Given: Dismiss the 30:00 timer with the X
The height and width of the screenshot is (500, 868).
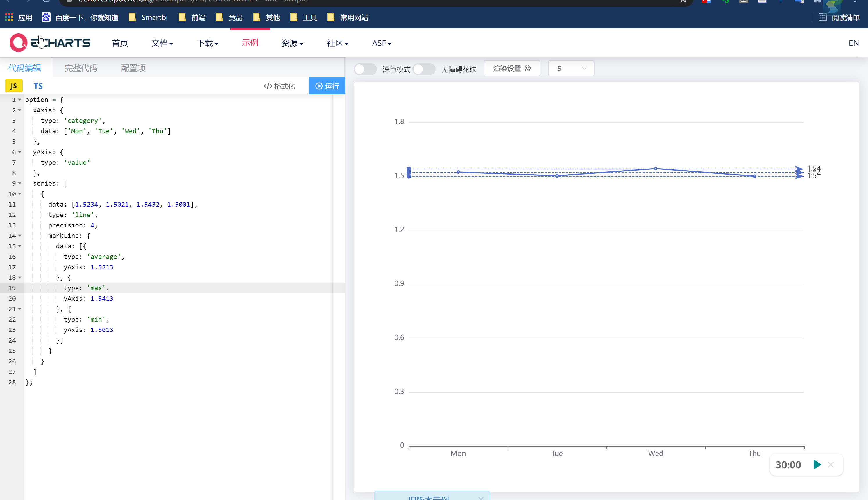Looking at the screenshot, I should tap(831, 465).
